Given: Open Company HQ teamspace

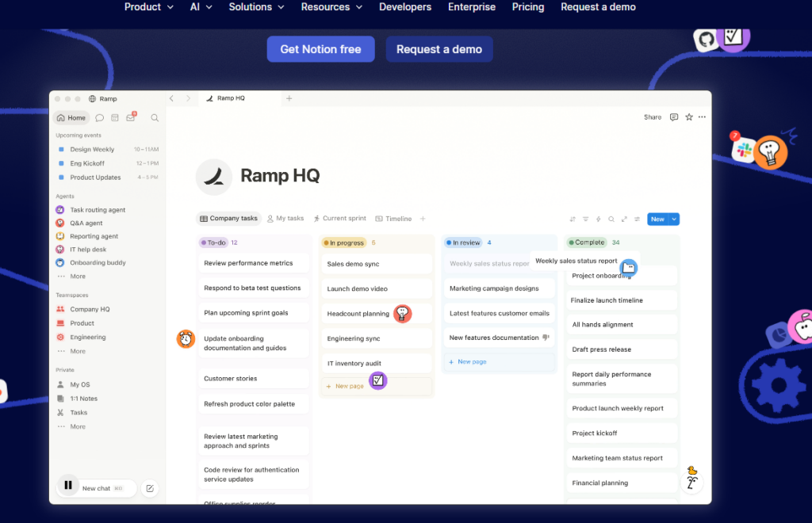Looking at the screenshot, I should pyautogui.click(x=90, y=309).
